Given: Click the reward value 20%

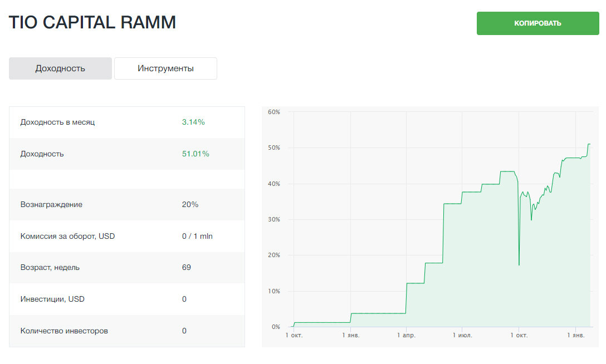Looking at the screenshot, I should tap(190, 205).
